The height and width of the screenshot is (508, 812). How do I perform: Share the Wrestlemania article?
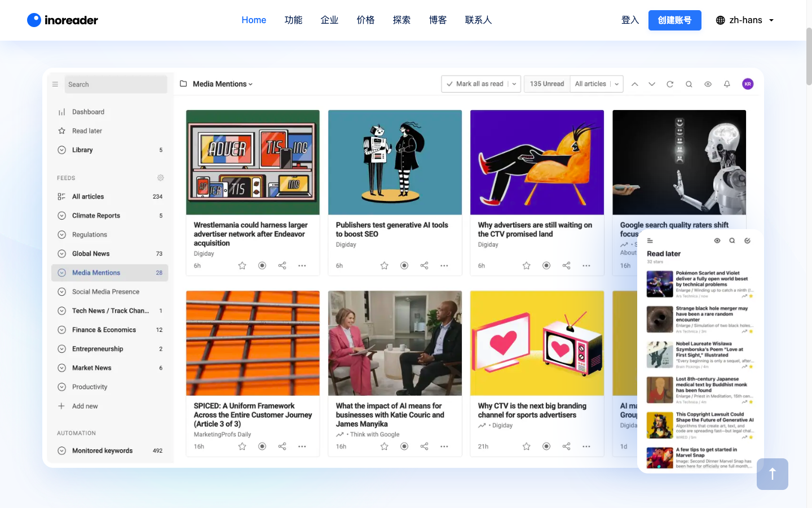pyautogui.click(x=282, y=265)
